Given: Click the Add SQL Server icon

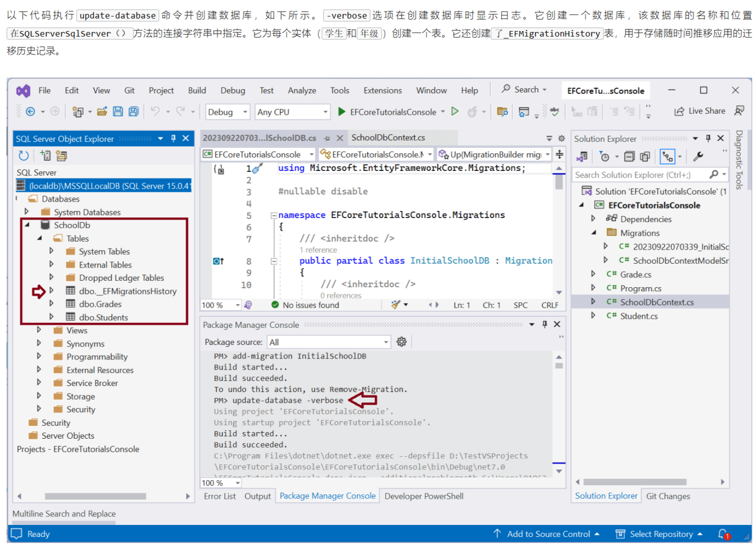Looking at the screenshot, I should 46,156.
